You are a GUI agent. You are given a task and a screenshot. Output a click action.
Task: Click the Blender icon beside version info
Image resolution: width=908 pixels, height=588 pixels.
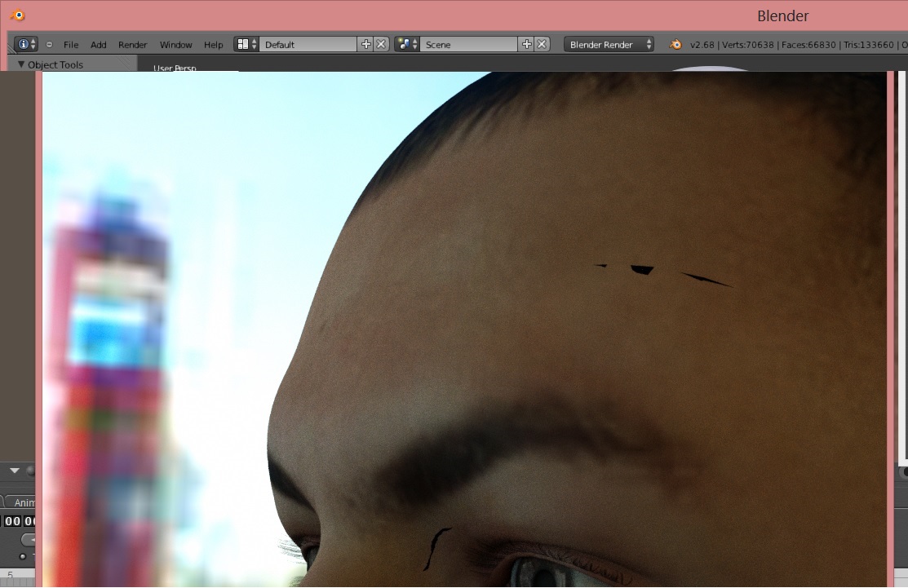675,44
